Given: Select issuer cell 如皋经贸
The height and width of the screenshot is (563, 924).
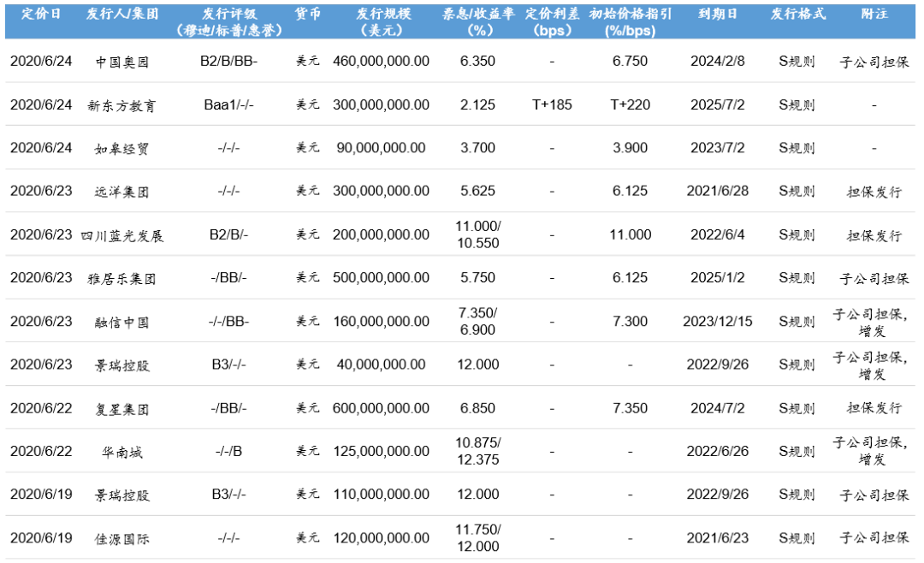Looking at the screenshot, I should 122,149.
